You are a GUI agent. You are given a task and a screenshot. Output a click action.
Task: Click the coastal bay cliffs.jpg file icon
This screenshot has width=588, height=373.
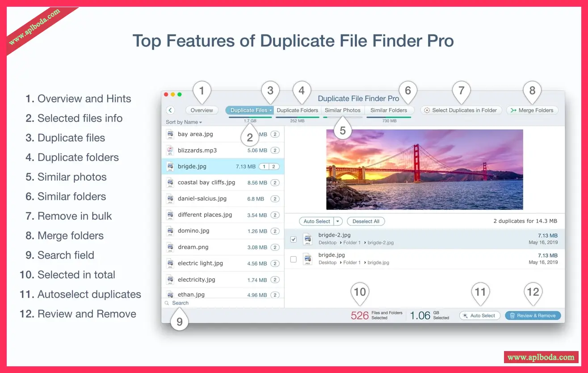click(170, 182)
